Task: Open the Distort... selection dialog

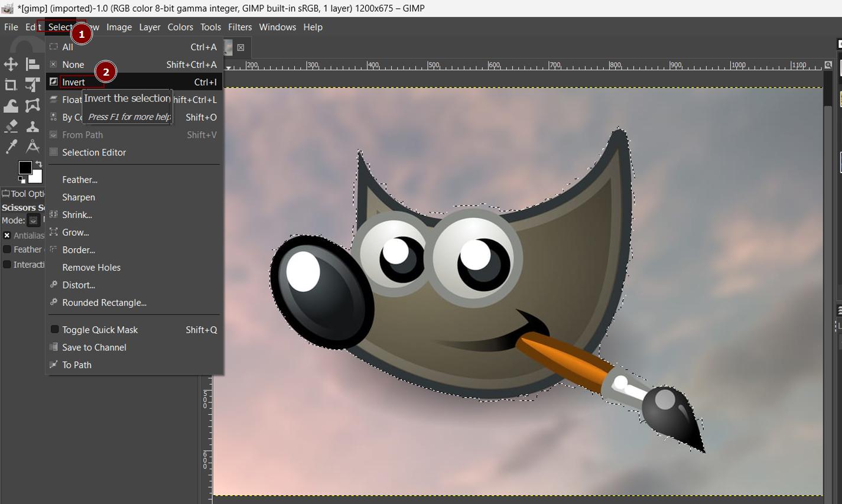Action: point(134,285)
